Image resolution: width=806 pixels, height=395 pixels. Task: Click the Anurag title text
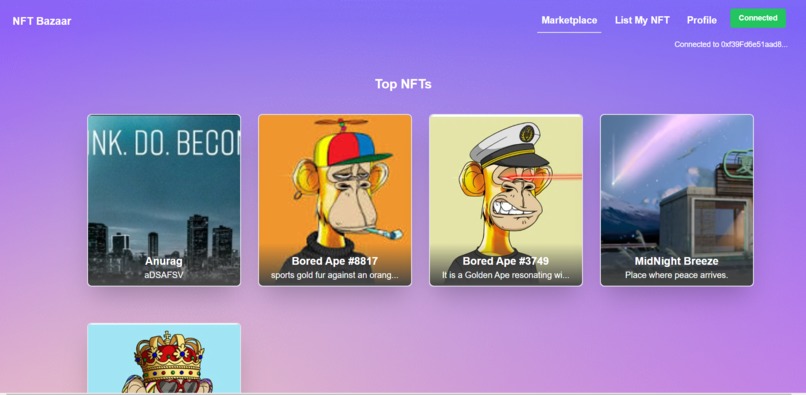(164, 261)
